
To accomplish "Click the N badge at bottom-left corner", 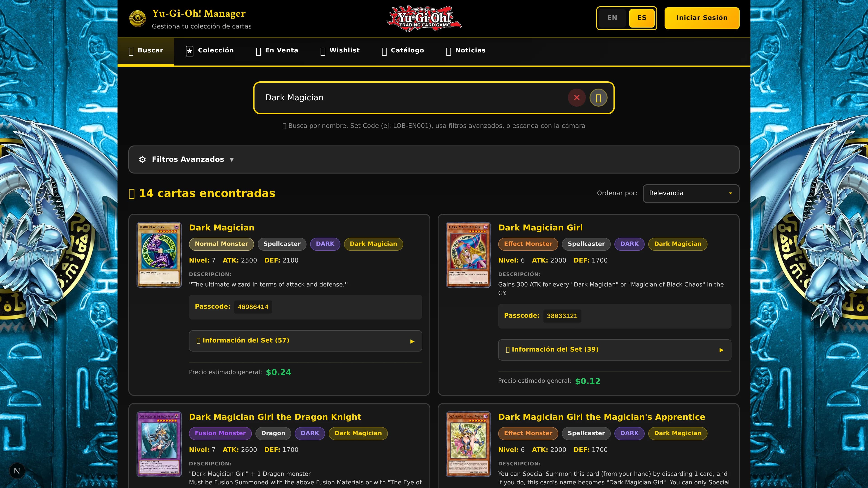I will 17,471.
